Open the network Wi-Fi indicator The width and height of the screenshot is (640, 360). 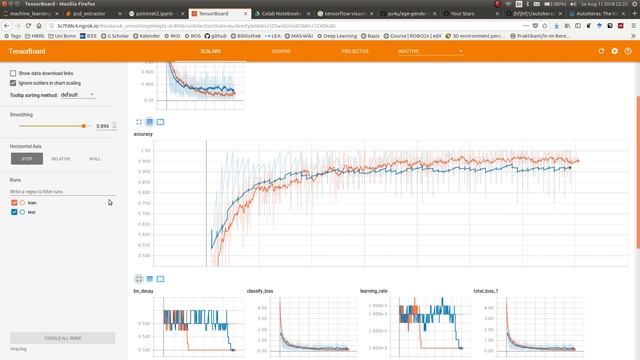508,4
